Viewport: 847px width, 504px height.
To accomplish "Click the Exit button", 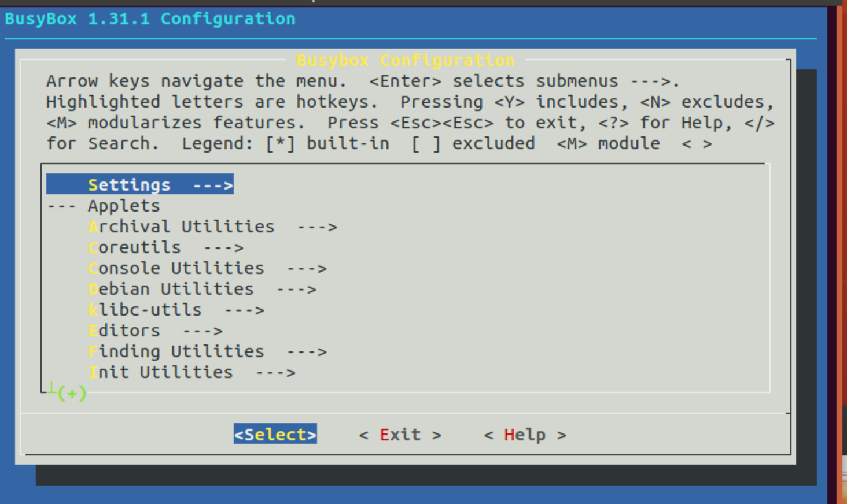I will pyautogui.click(x=400, y=435).
